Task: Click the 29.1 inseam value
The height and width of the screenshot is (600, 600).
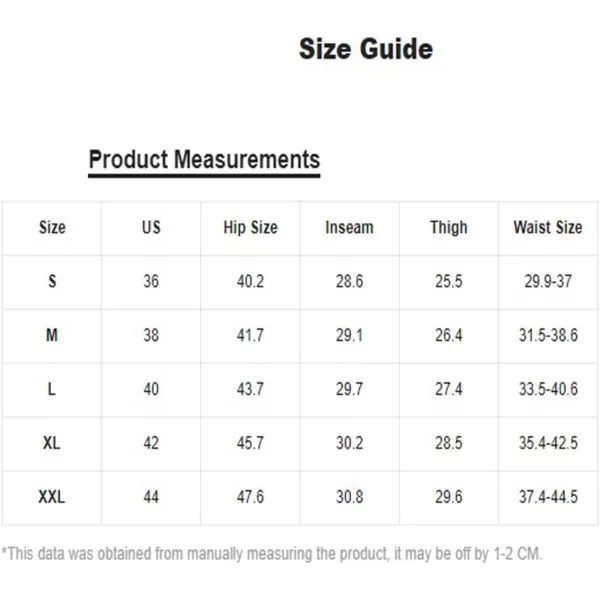Action: tap(349, 336)
